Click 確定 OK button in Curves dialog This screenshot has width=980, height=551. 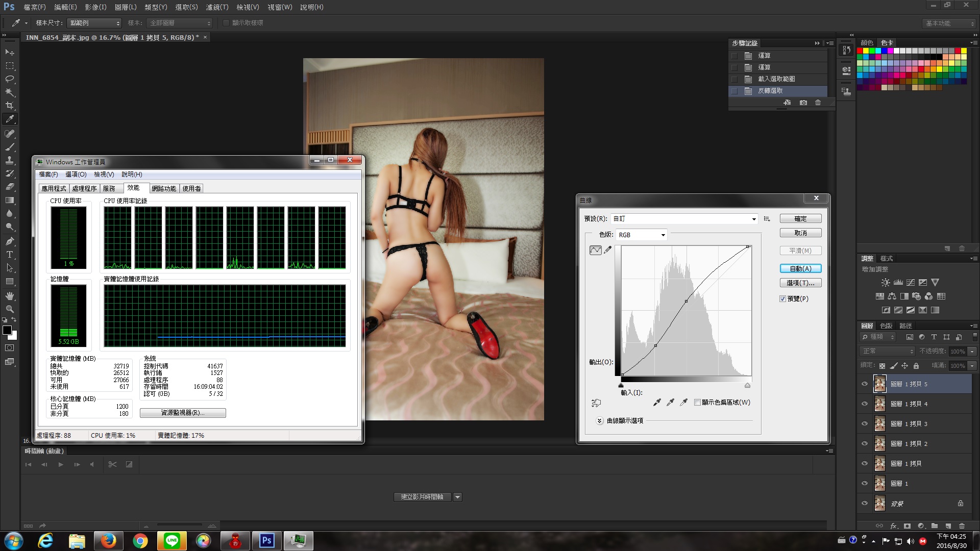[x=800, y=219]
